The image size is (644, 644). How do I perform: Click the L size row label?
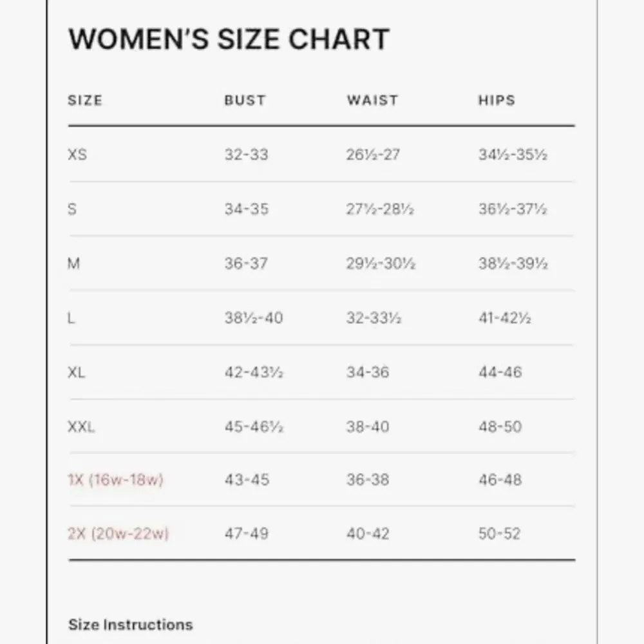tap(71, 318)
